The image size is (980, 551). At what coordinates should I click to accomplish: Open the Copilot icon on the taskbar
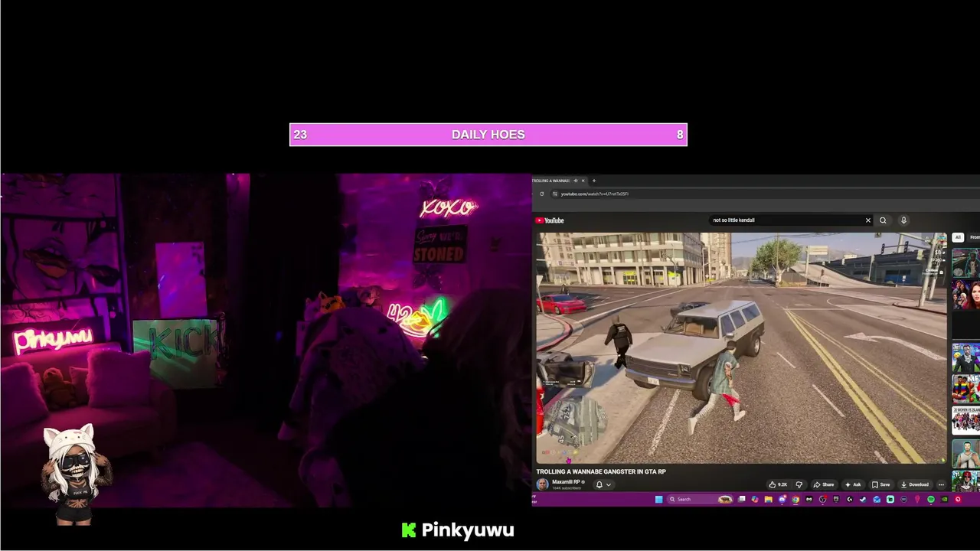point(755,499)
